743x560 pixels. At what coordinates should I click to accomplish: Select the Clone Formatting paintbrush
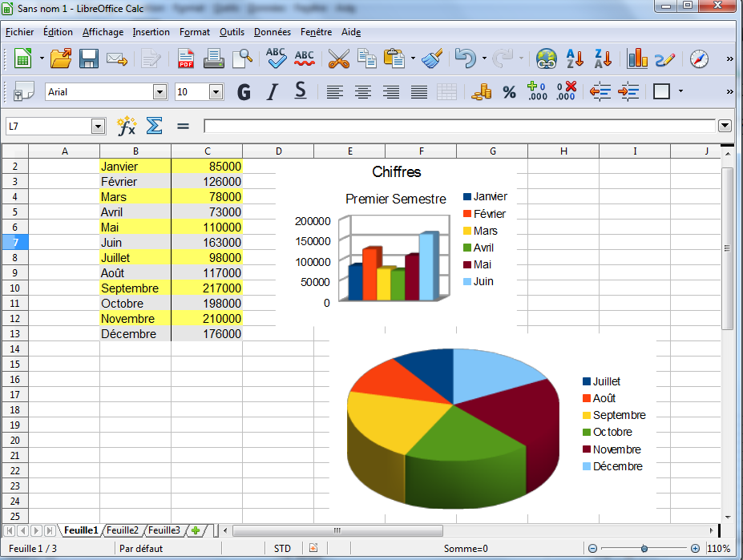pos(432,58)
